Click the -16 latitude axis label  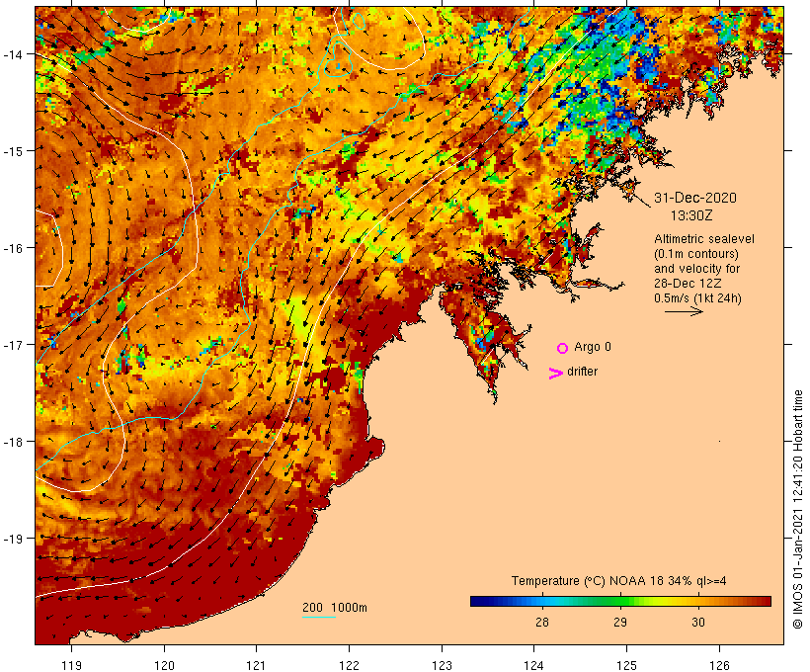tap(13, 248)
